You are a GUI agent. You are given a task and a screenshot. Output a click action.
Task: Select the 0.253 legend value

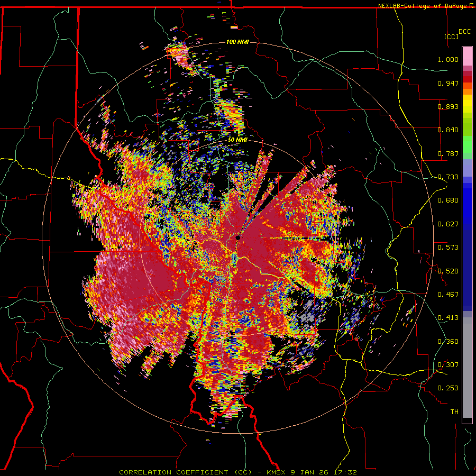coord(448,388)
